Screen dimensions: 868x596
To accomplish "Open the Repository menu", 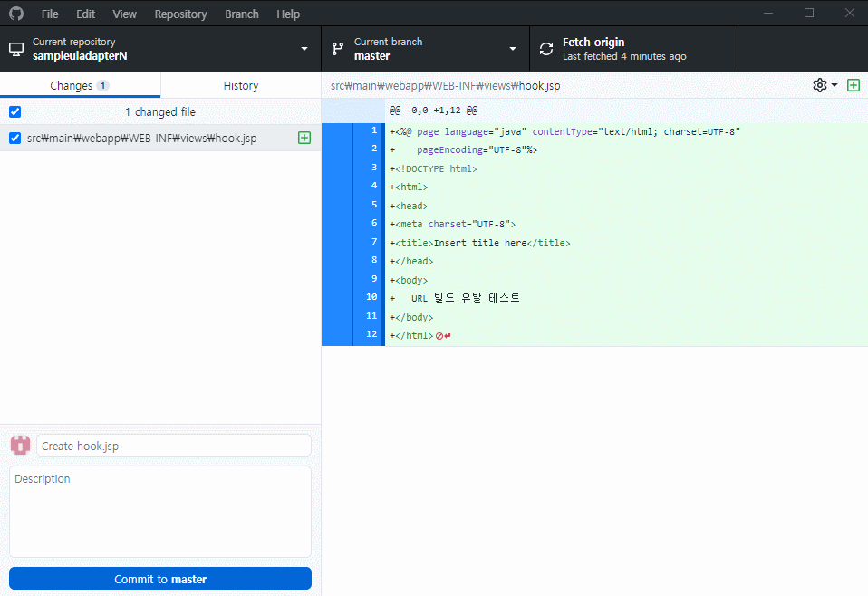I will (x=180, y=14).
